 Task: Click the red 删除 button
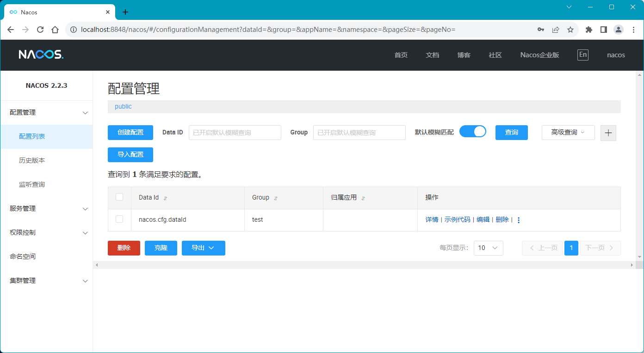pos(124,248)
